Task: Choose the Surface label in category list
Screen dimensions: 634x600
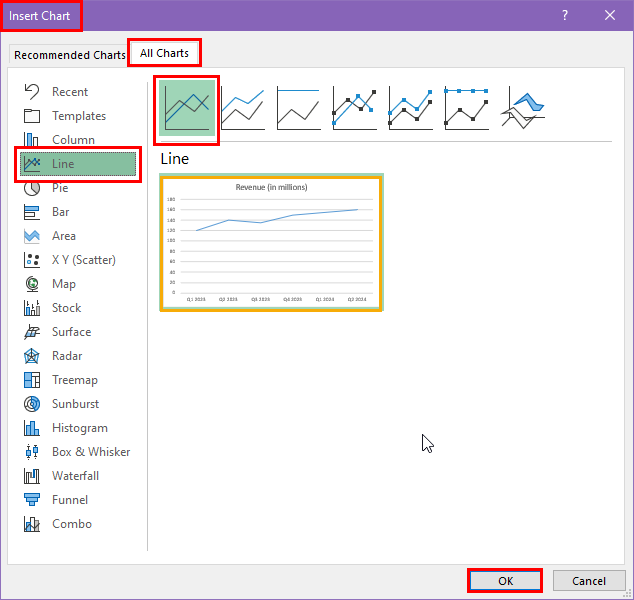Action: coord(71,332)
